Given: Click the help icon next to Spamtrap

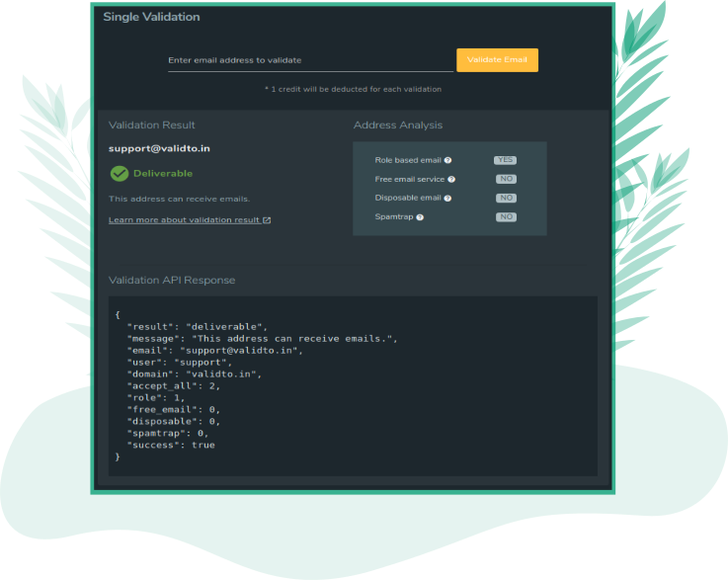Looking at the screenshot, I should point(420,217).
